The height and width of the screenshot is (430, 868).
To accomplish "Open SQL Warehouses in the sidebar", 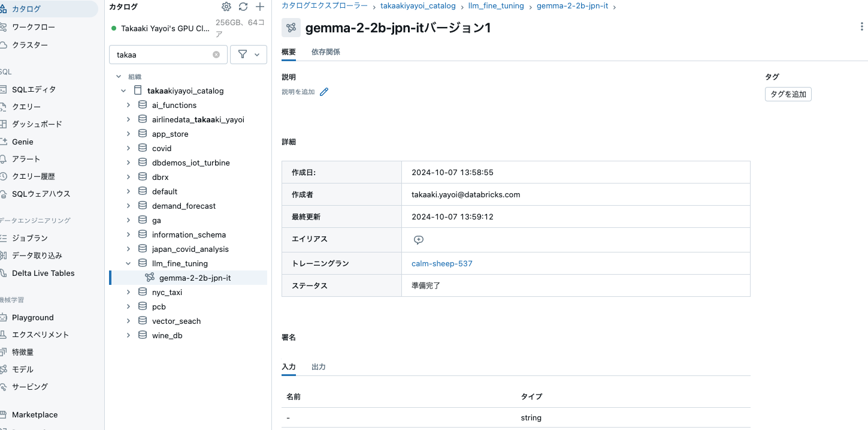I will click(x=41, y=194).
